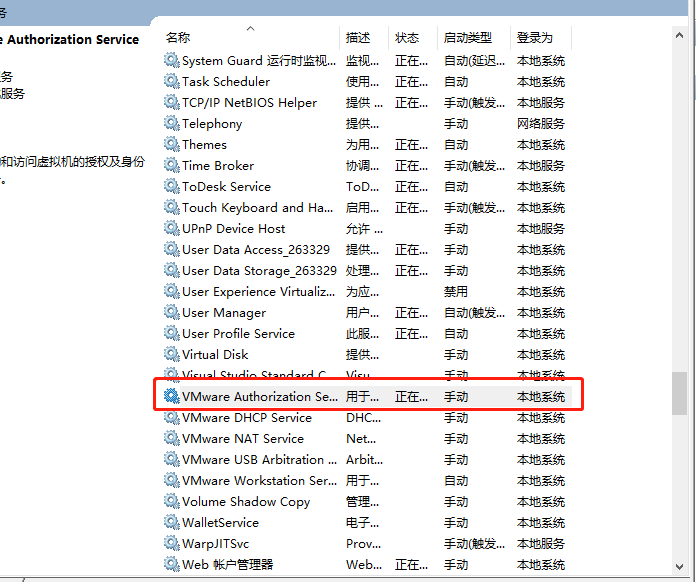Select the Themes service name
The width and height of the screenshot is (696, 582).
click(204, 145)
